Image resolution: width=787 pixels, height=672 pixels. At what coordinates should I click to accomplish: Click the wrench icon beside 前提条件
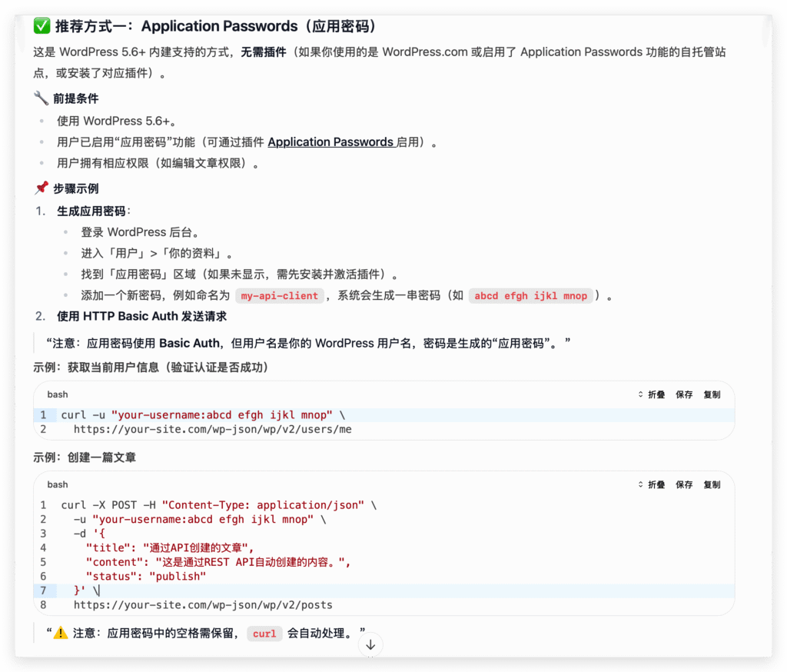(x=42, y=98)
